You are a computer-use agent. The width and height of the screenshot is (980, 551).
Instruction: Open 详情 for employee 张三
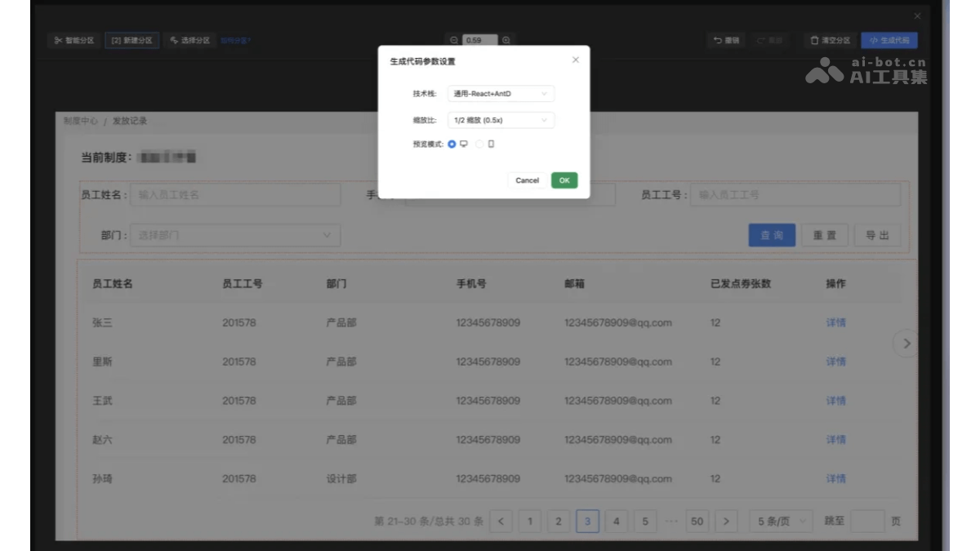pos(835,322)
